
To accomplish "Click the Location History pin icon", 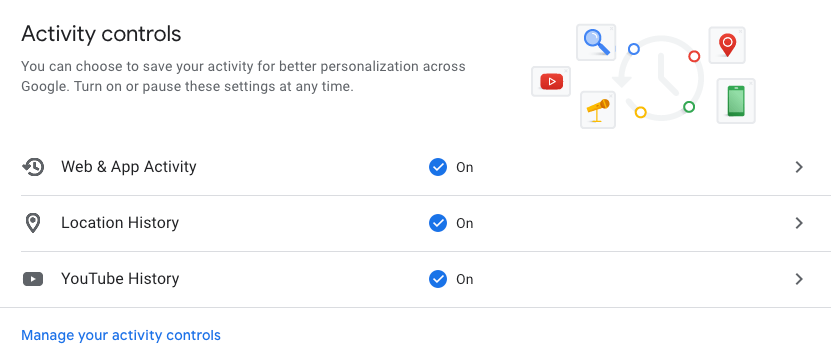I will pyautogui.click(x=33, y=223).
